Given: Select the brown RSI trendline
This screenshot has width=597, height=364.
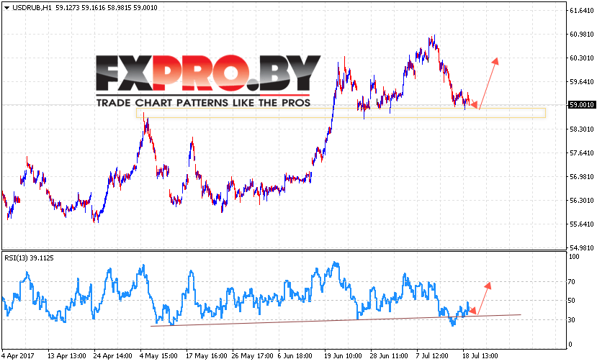Looking at the screenshot, I should click(x=336, y=320).
